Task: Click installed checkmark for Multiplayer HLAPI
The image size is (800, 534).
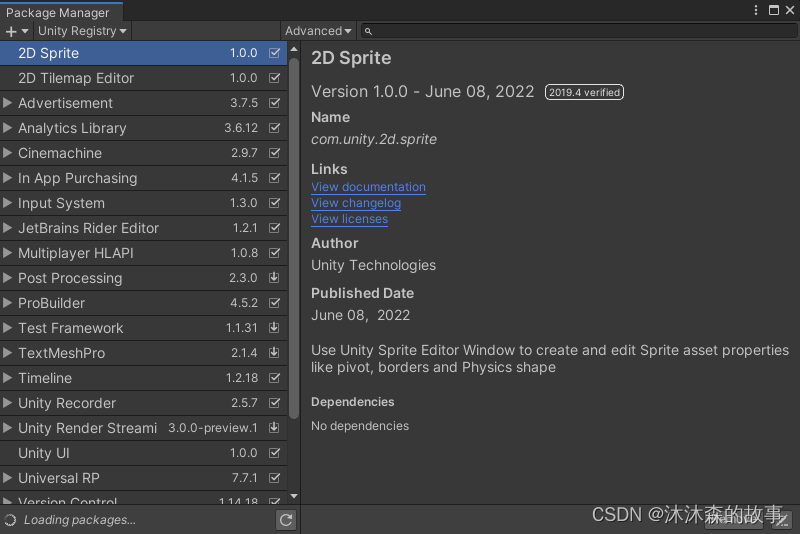Action: click(x=274, y=253)
